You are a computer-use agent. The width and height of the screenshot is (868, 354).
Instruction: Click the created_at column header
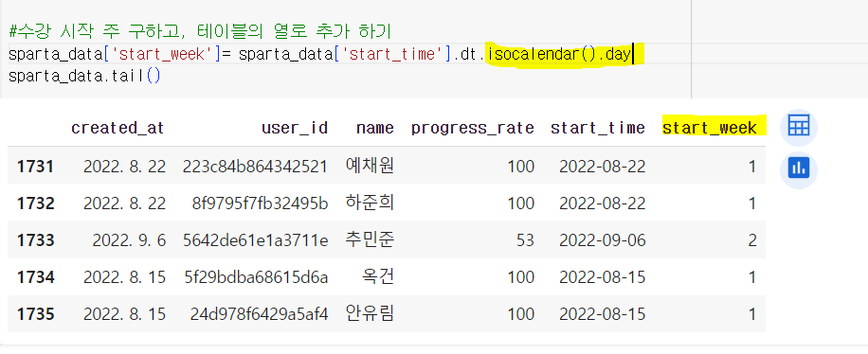(118, 129)
